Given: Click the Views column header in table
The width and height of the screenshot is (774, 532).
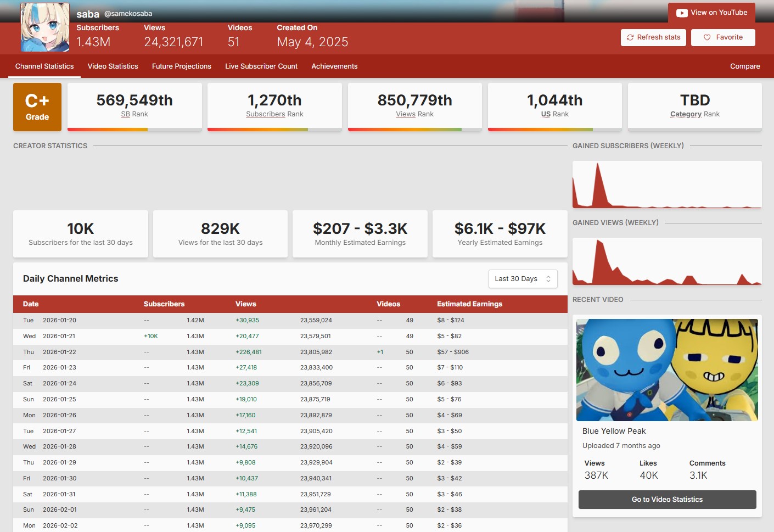Looking at the screenshot, I should coord(246,304).
